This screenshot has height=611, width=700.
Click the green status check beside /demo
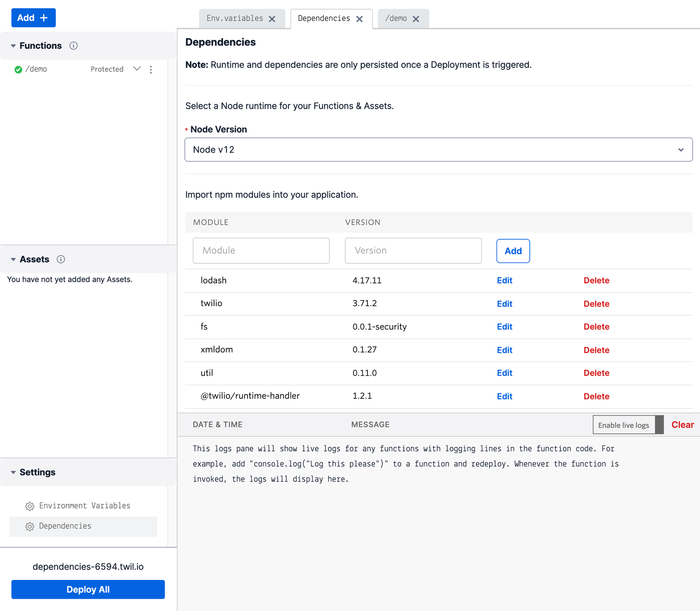(17, 69)
